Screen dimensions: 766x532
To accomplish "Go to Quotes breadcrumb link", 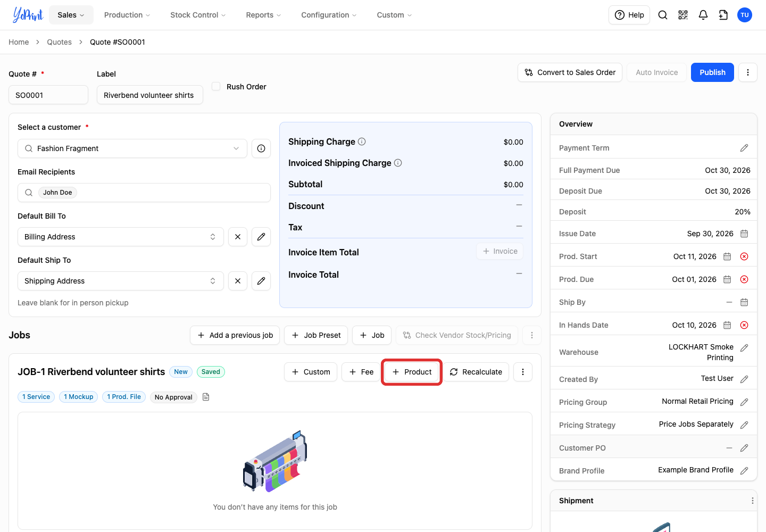I will [x=59, y=42].
